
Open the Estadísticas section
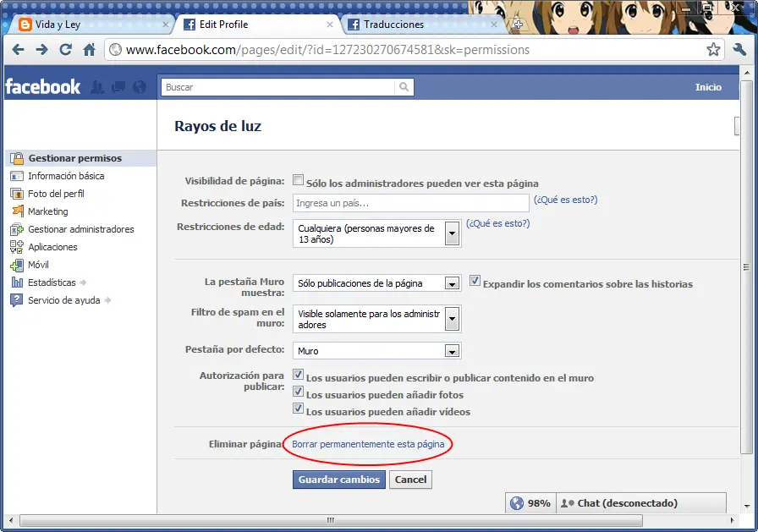point(52,282)
